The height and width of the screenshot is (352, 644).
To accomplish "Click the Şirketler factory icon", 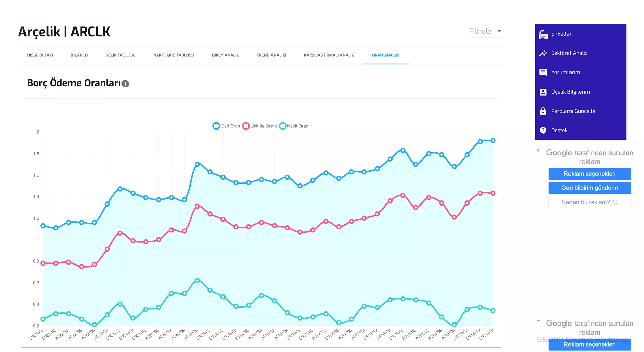I will (x=543, y=34).
